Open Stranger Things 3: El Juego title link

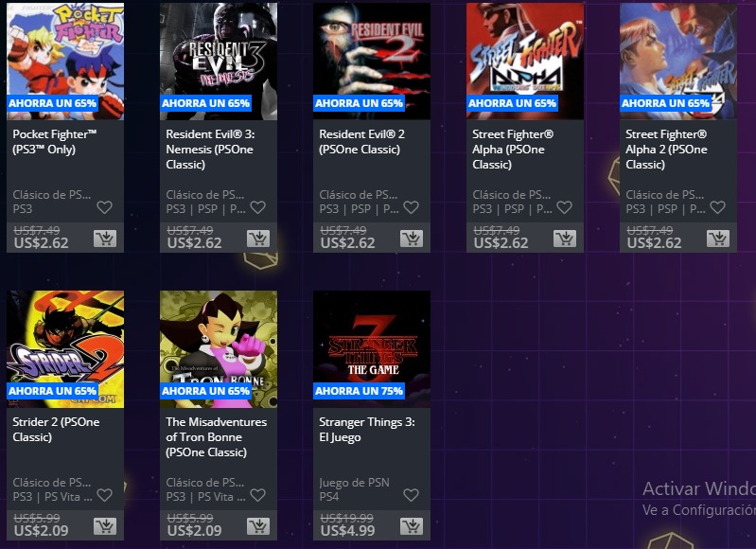coord(367,430)
